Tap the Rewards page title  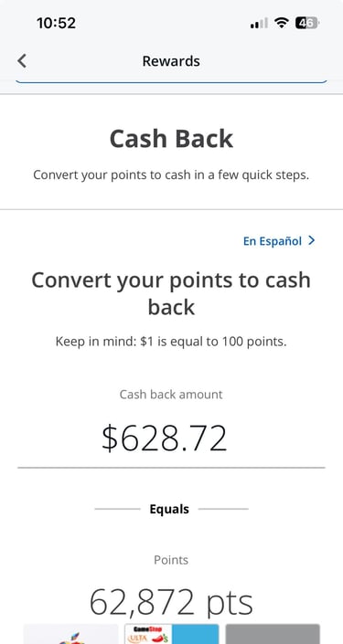(x=171, y=61)
